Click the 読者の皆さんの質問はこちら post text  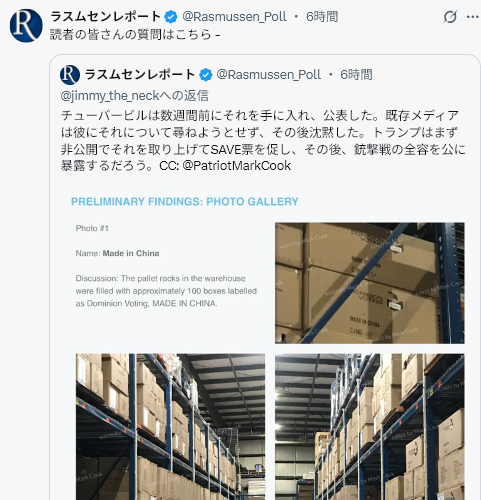(135, 35)
